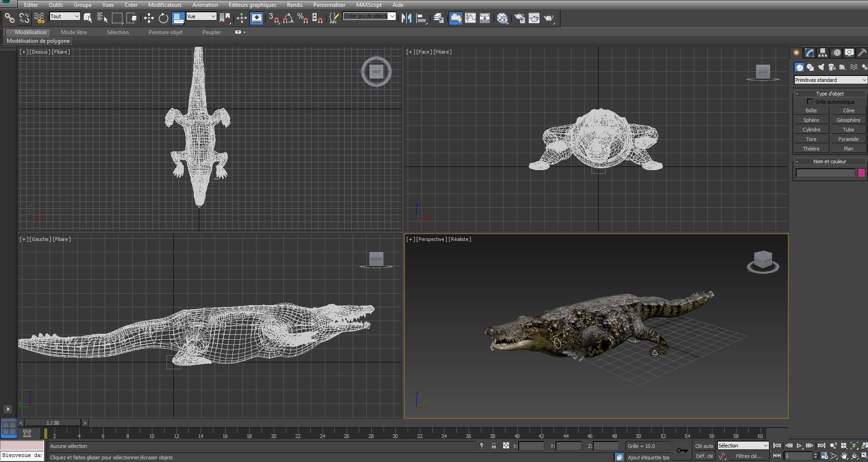
Task: Create a Boîte primitive
Action: point(811,110)
